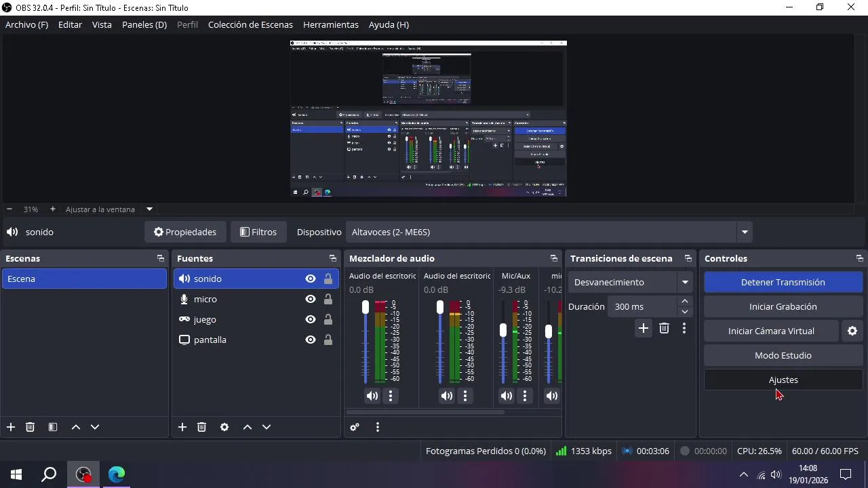868x488 pixels.
Task: Open preview scaling dropdown Ajustar a la ventana
Action: tap(108, 209)
